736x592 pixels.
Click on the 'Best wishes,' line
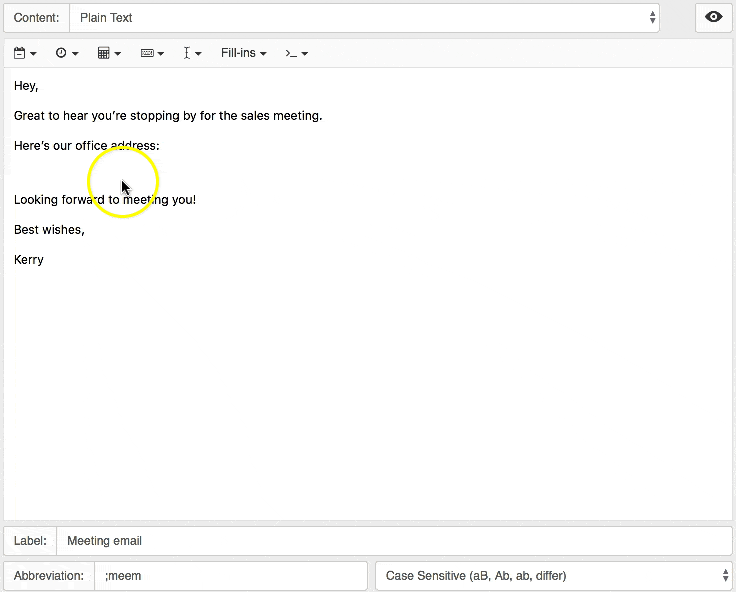49,230
